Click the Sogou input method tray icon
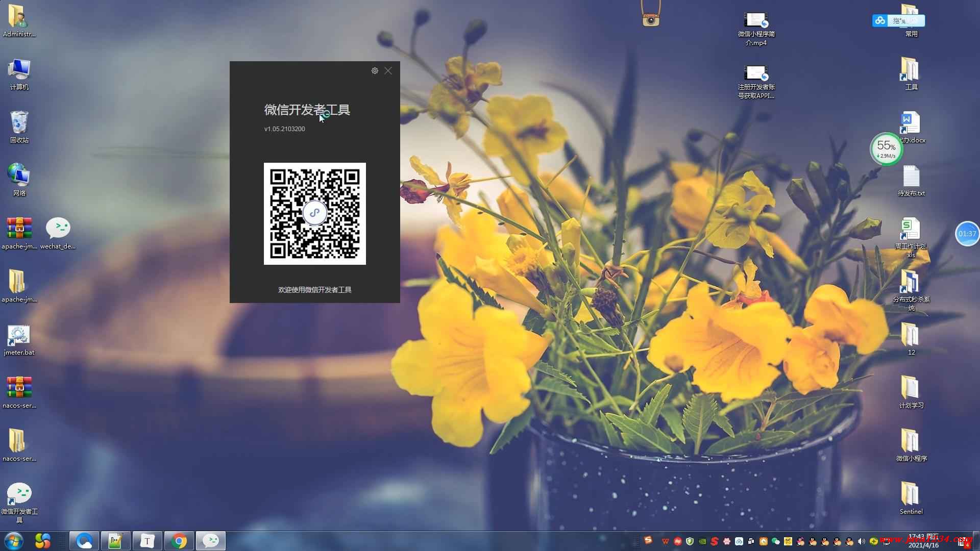980x551 pixels. (x=648, y=540)
